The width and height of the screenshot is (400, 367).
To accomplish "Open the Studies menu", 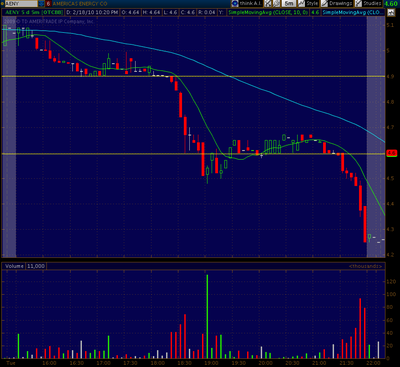I will pyautogui.click(x=368, y=4).
